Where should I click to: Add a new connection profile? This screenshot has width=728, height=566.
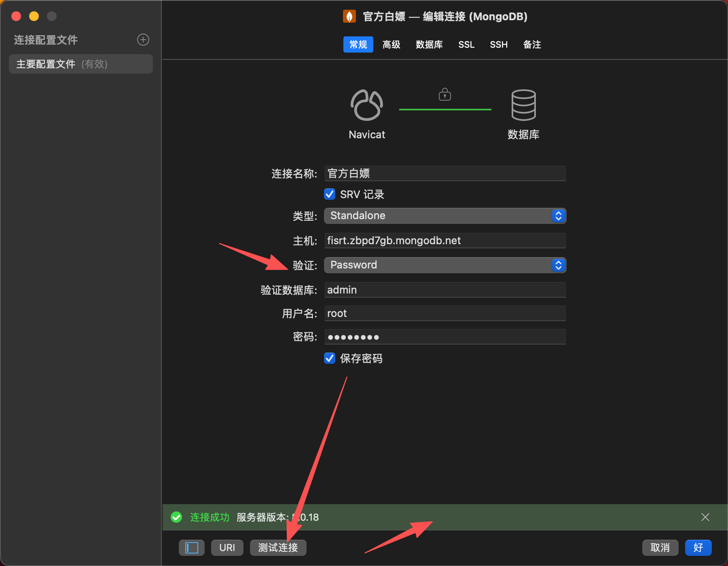click(143, 40)
